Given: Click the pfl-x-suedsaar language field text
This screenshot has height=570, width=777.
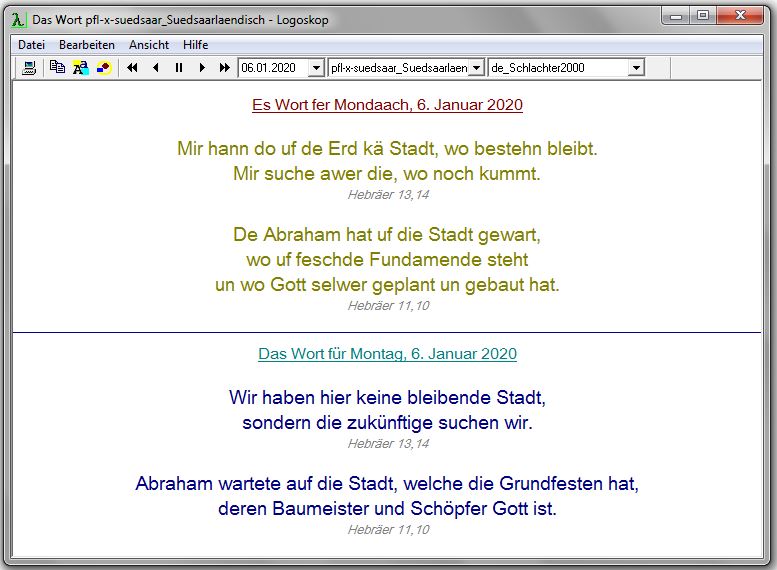Looking at the screenshot, I should [x=398, y=68].
